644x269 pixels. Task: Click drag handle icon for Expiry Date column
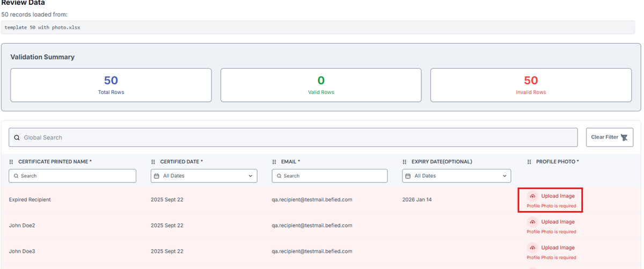[x=405, y=162]
